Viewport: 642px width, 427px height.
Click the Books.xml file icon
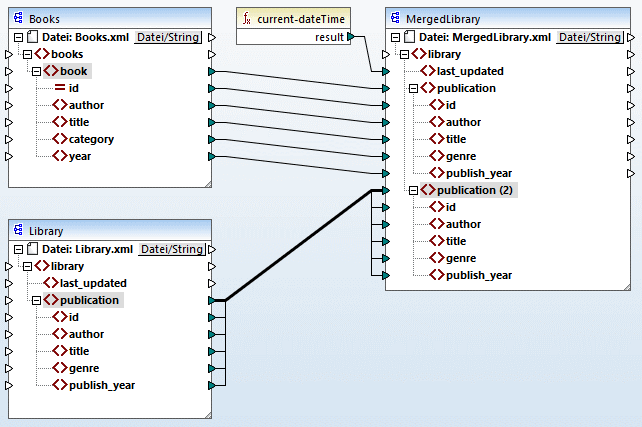tap(33, 37)
